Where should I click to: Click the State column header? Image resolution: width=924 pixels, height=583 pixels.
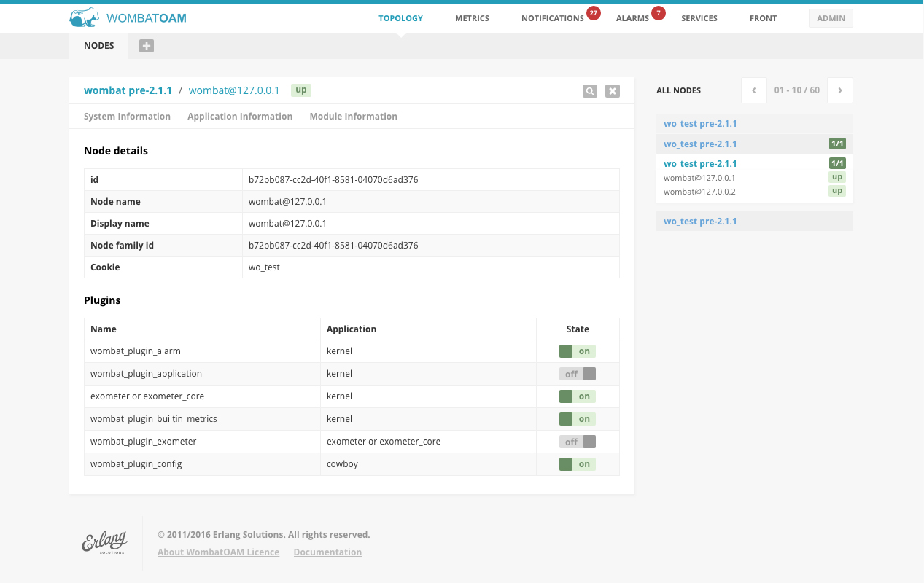[x=578, y=329]
